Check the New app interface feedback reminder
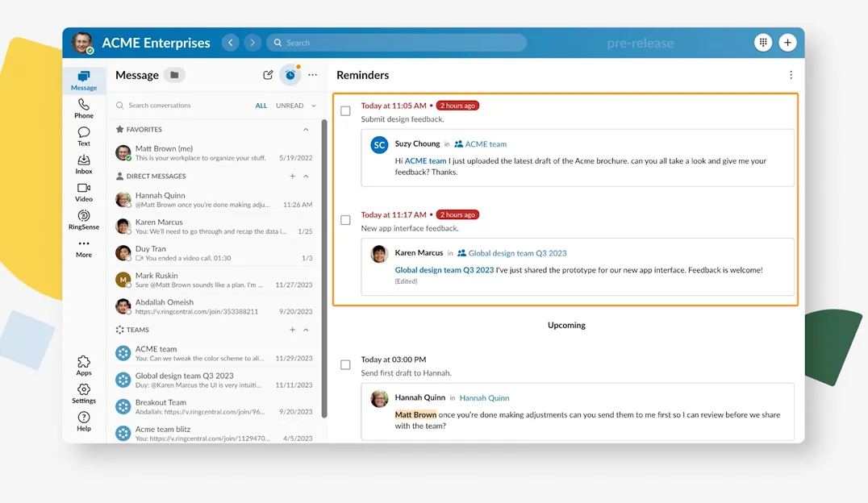 345,220
